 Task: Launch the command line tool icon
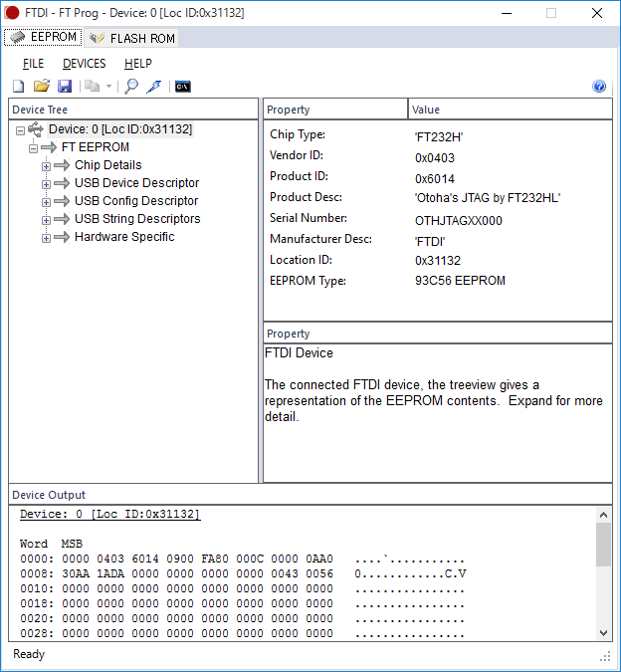coord(183,87)
